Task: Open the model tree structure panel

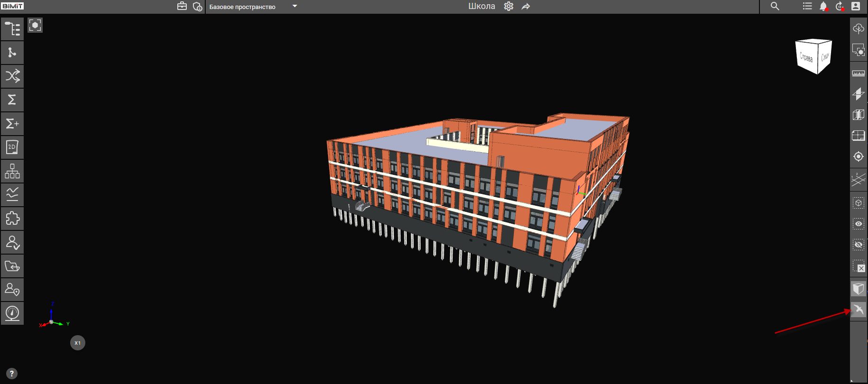Action: 12,29
